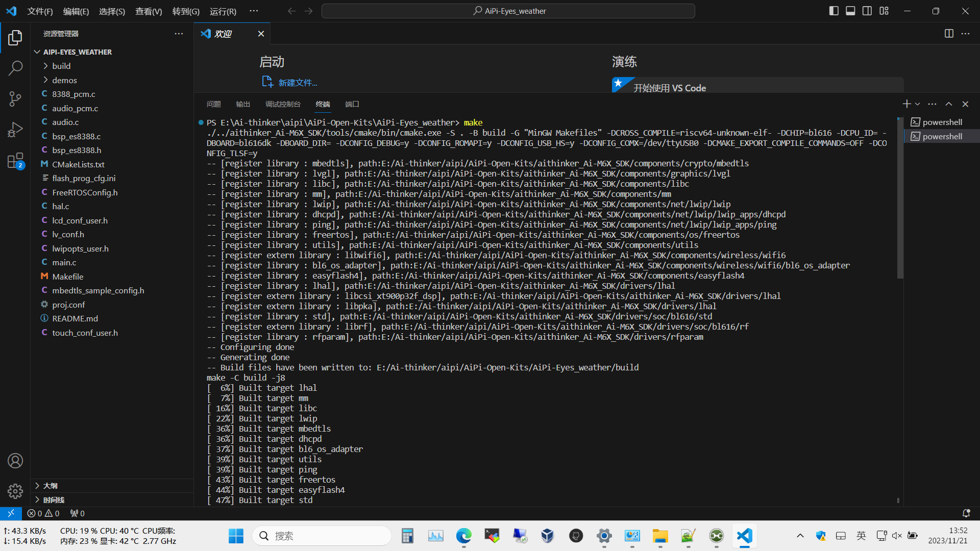Image resolution: width=980 pixels, height=551 pixels.
Task: Switch to the 端口 ports tab
Action: pyautogui.click(x=352, y=104)
